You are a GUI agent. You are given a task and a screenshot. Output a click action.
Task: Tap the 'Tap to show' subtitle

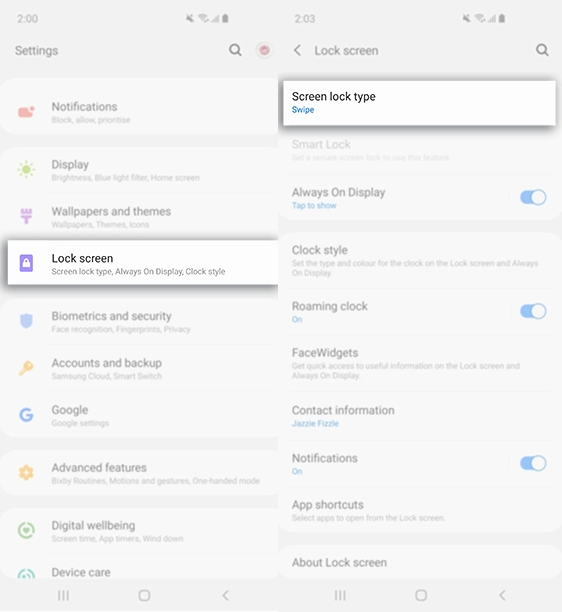click(x=314, y=206)
